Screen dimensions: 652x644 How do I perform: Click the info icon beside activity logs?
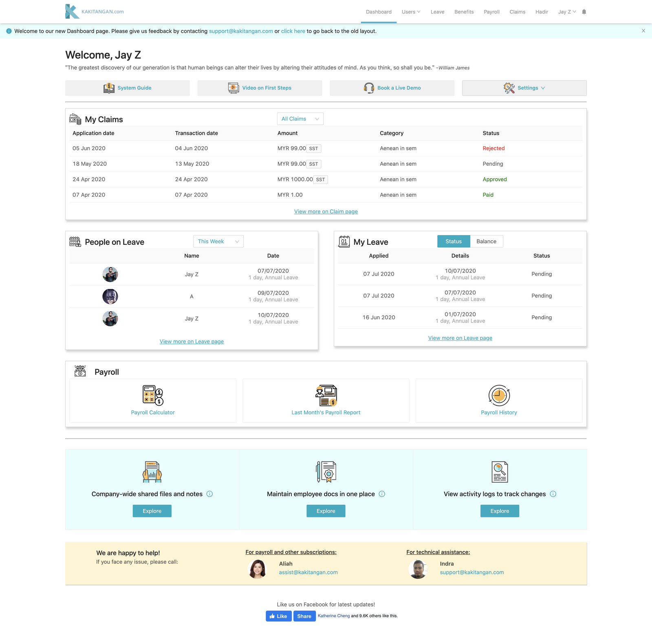point(553,494)
